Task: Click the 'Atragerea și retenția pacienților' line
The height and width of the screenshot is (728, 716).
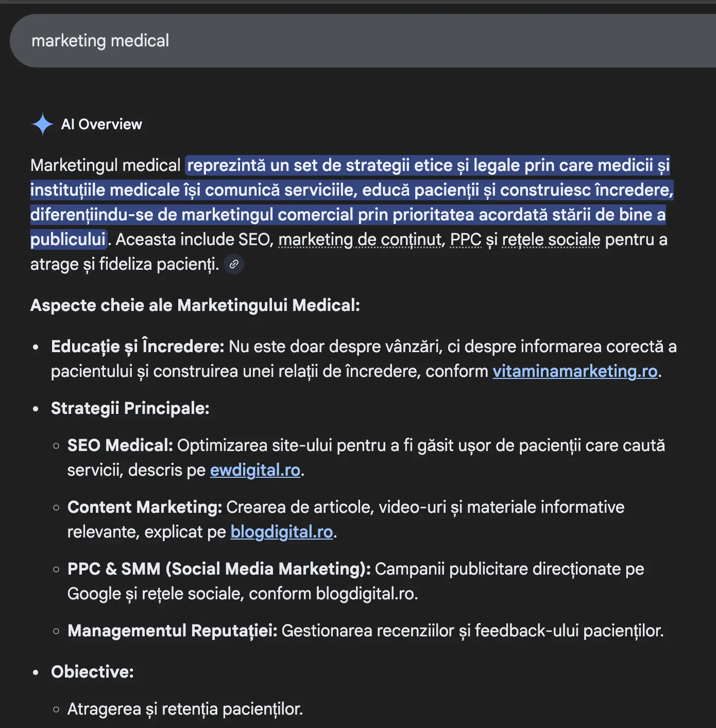Action: point(185,708)
